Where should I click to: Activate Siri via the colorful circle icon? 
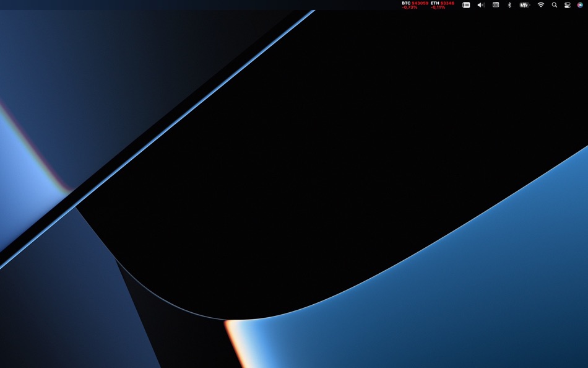click(x=580, y=5)
